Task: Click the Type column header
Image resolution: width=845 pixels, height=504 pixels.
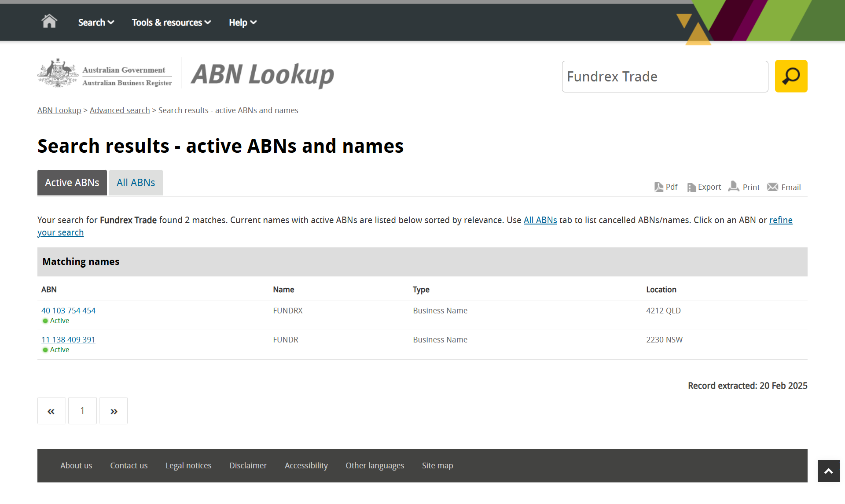Action: point(421,290)
